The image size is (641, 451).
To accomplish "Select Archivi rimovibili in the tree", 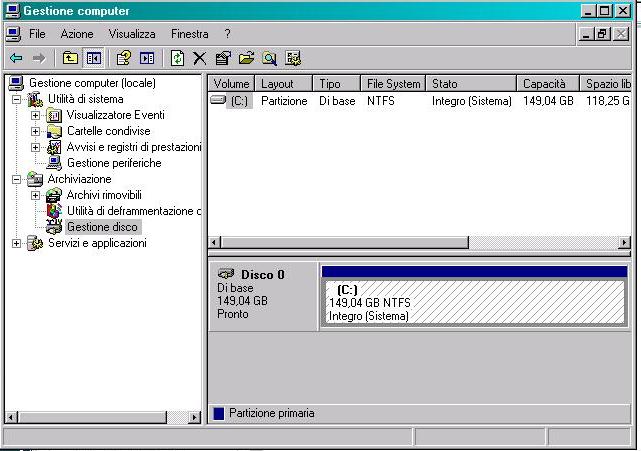I will tap(104, 195).
